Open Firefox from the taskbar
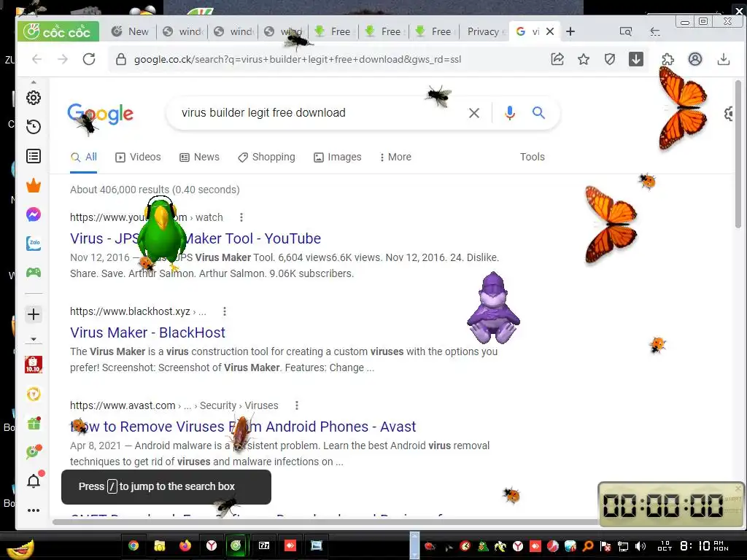The width and height of the screenshot is (747, 560). click(x=185, y=545)
